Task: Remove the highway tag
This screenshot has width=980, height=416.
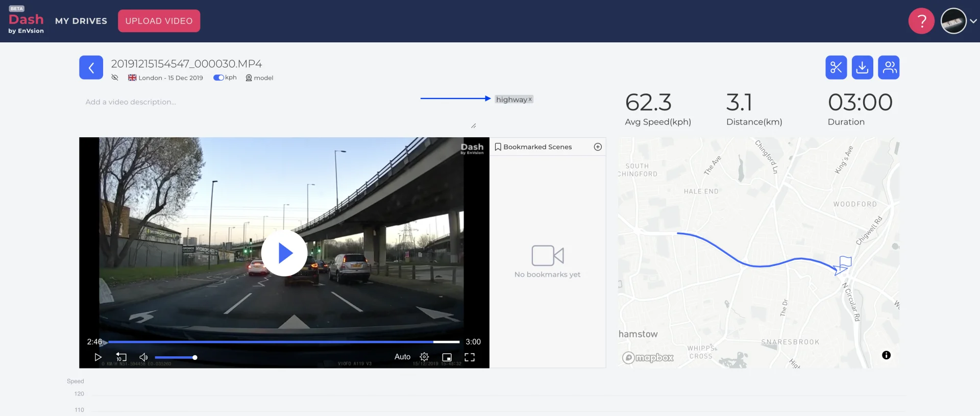Action: point(530,100)
